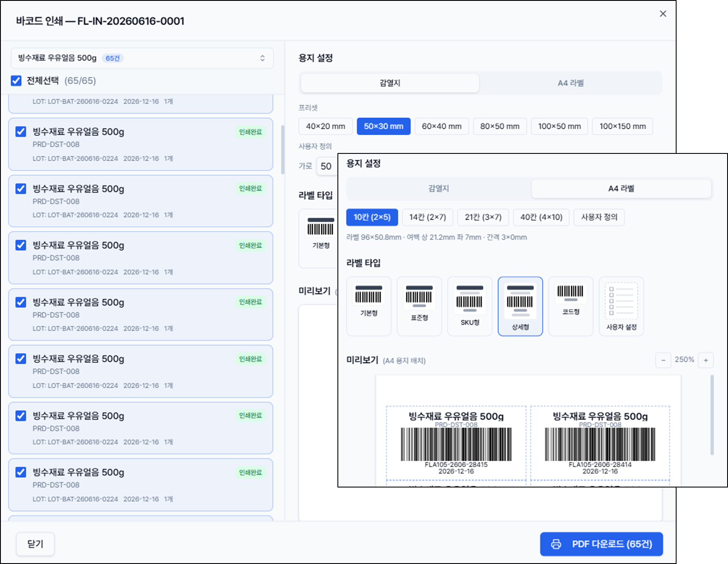
Task: Pick the 60×40 mm preset
Action: (442, 126)
